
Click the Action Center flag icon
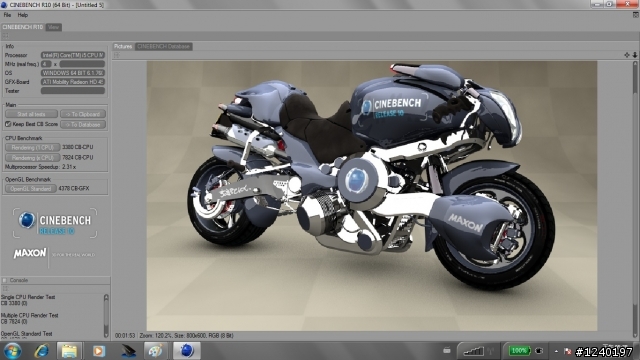(567, 351)
